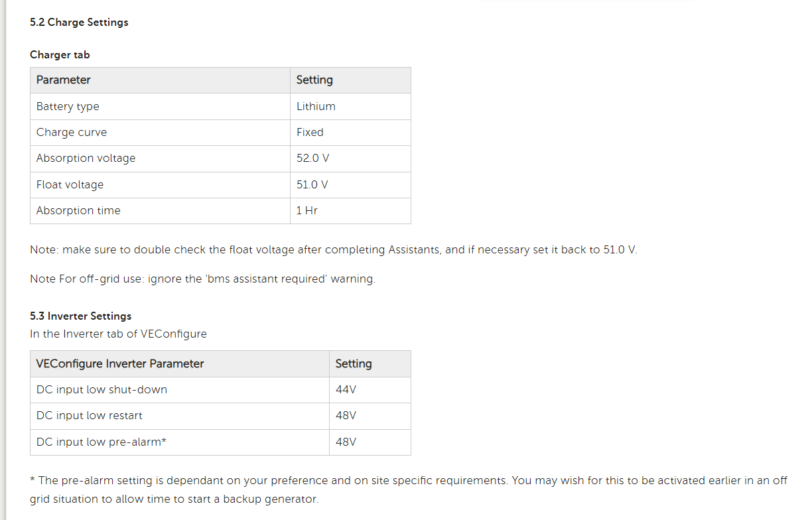812x520 pixels.
Task: Click the off-grid "bms assistant required" note
Action: pyautogui.click(x=202, y=279)
